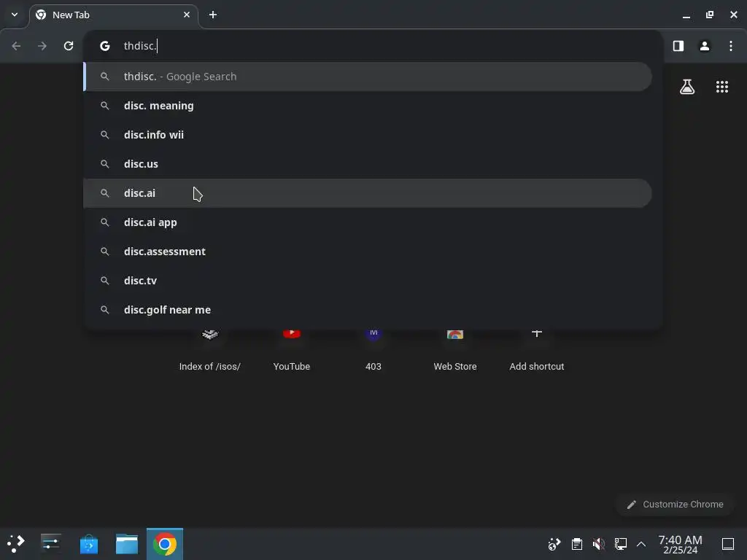Viewport: 747px width, 560px height.
Task: Click the browser back arrow
Action: pyautogui.click(x=16, y=46)
